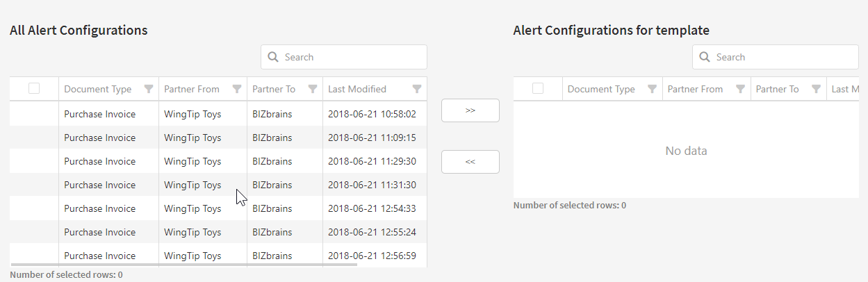
Task: Sort by Last Modified column header
Action: 357,89
